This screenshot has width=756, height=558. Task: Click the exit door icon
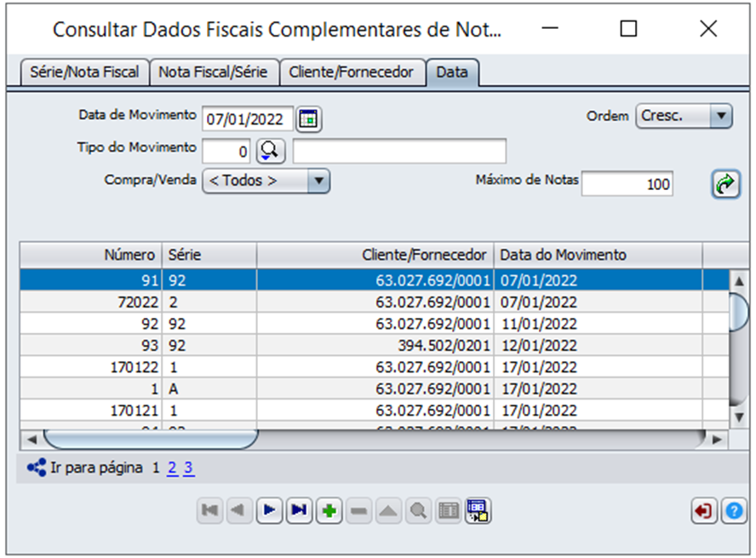click(703, 511)
